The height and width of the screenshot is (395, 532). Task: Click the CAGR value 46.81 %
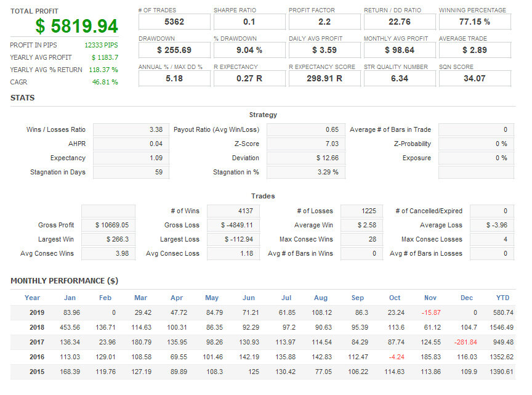click(x=105, y=82)
